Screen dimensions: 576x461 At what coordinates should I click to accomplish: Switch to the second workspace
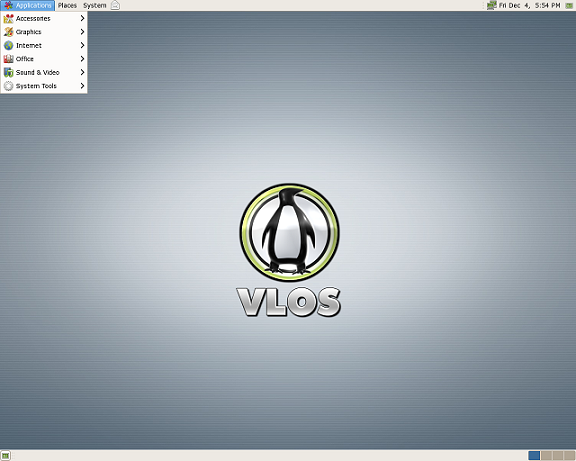tap(546, 455)
